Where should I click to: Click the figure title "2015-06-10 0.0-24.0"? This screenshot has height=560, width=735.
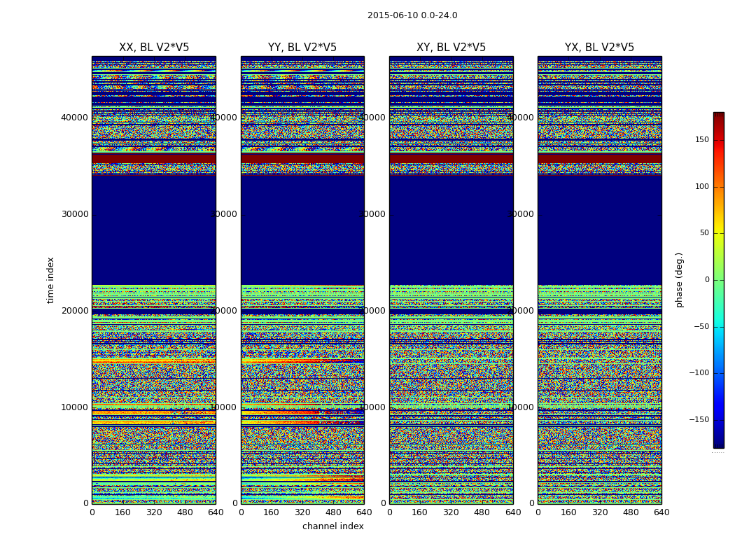[x=412, y=15]
